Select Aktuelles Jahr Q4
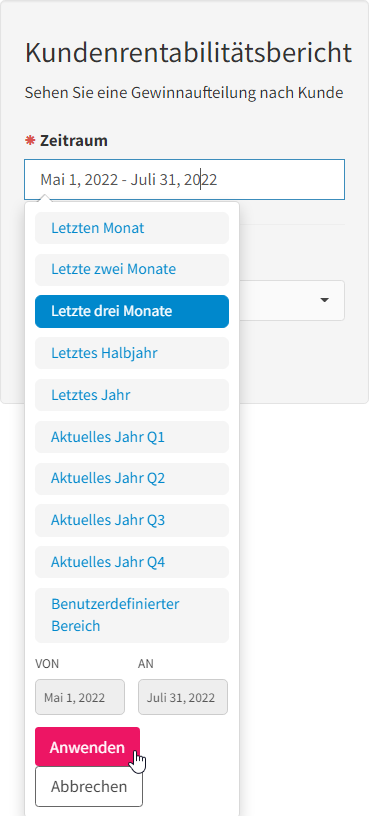The height and width of the screenshot is (816, 369). [132, 562]
